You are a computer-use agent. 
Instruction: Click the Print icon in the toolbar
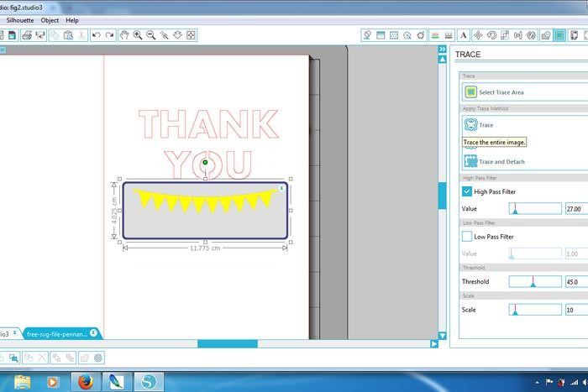pos(26,35)
